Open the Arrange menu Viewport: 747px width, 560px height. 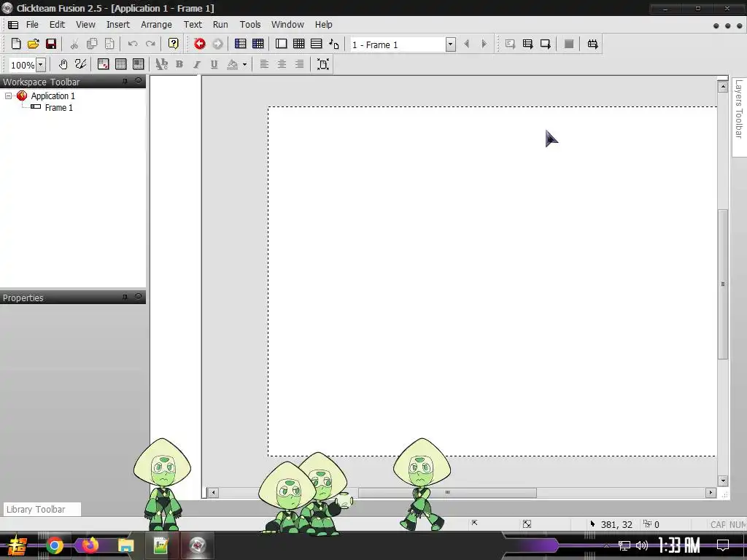[156, 24]
